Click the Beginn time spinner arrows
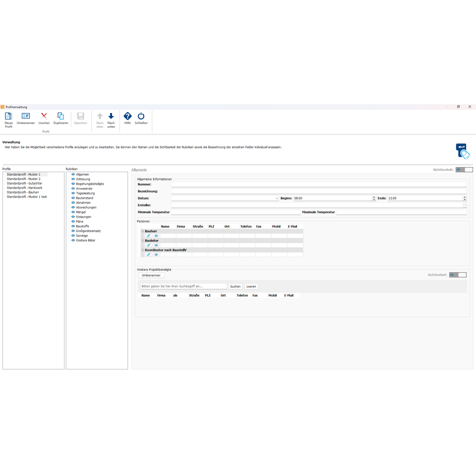This screenshot has width=476, height=476. point(374,198)
